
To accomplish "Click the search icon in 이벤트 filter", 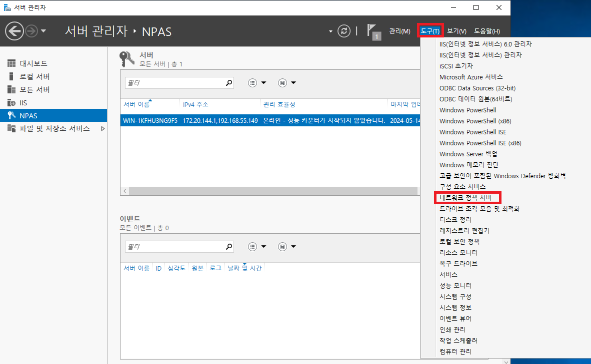I will pos(229,247).
